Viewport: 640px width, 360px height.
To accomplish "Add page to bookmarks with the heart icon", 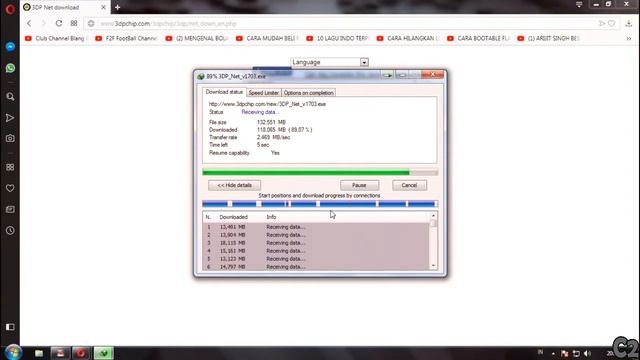I will click(611, 24).
